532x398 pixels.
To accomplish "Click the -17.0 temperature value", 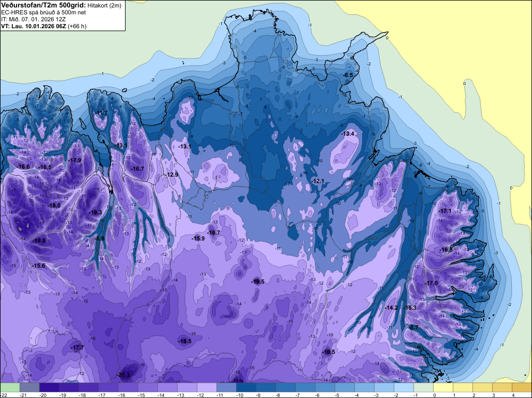I will pyautogui.click(x=431, y=283).
